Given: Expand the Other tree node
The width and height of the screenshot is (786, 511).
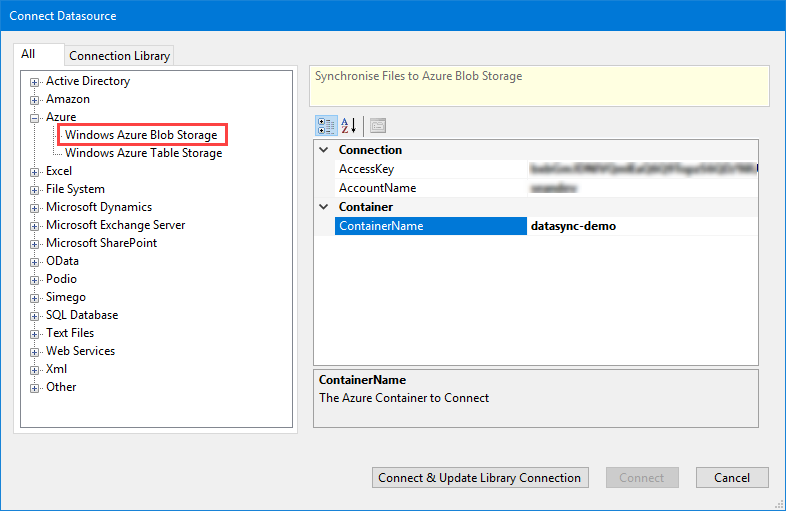Looking at the screenshot, I should 34,389.
